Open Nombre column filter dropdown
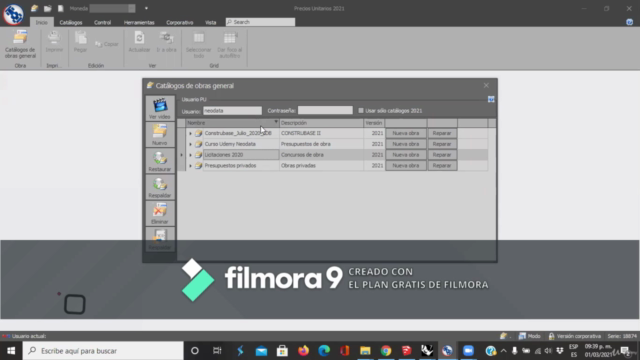Viewport: 640px width, 360px height. [276, 122]
